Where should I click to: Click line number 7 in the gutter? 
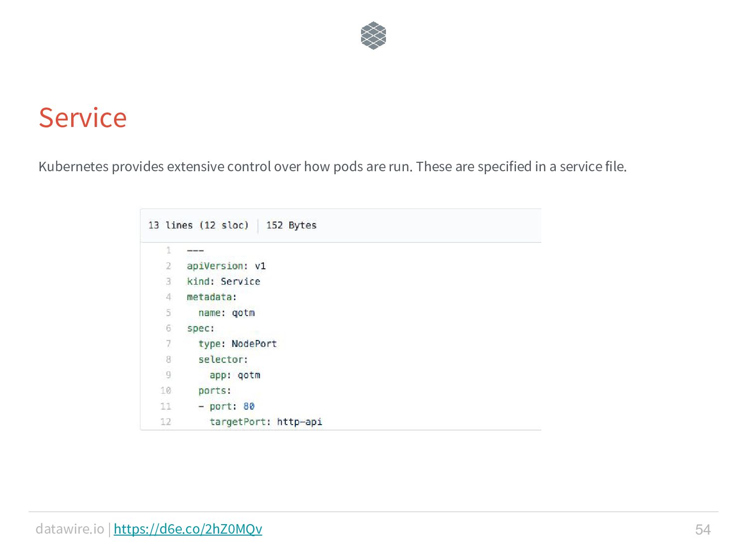coord(168,344)
